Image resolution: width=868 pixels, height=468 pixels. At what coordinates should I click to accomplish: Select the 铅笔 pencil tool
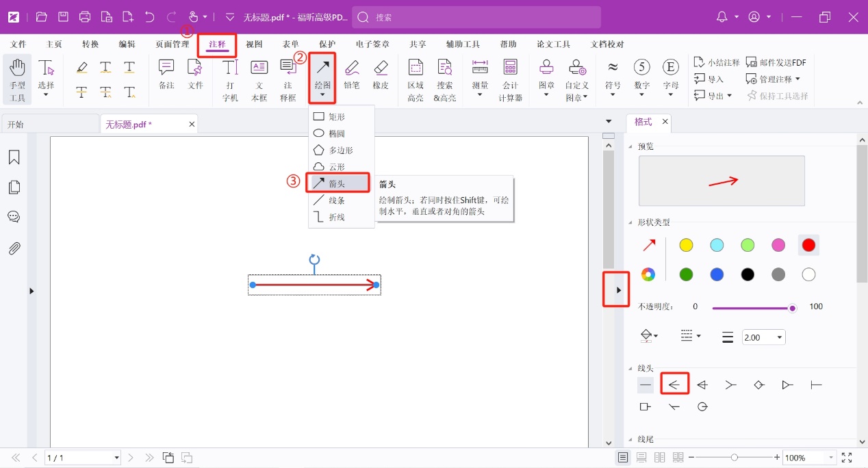point(352,74)
